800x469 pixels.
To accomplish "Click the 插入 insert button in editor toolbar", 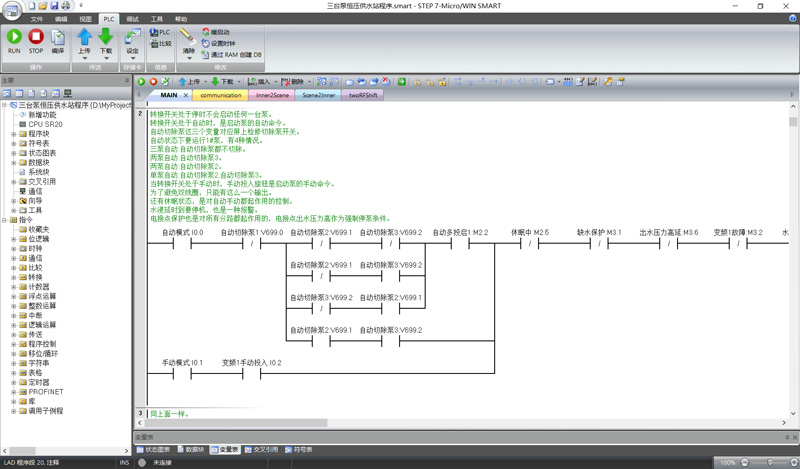I will click(259, 82).
